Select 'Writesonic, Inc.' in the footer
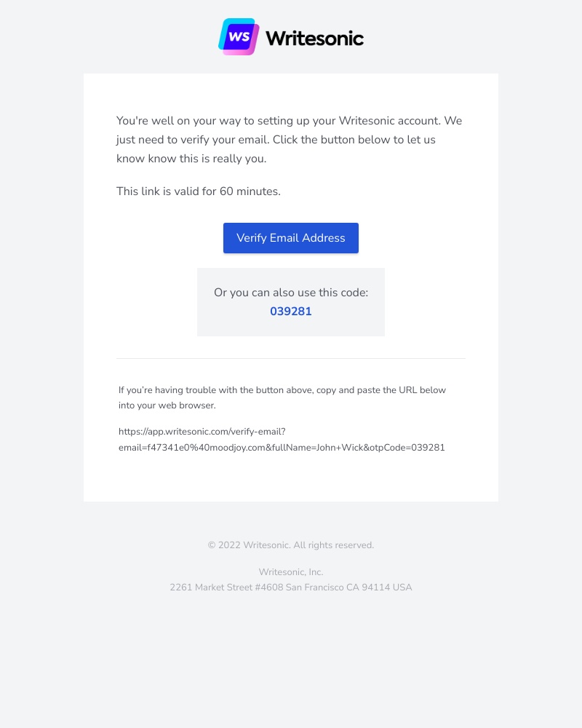 [290, 571]
